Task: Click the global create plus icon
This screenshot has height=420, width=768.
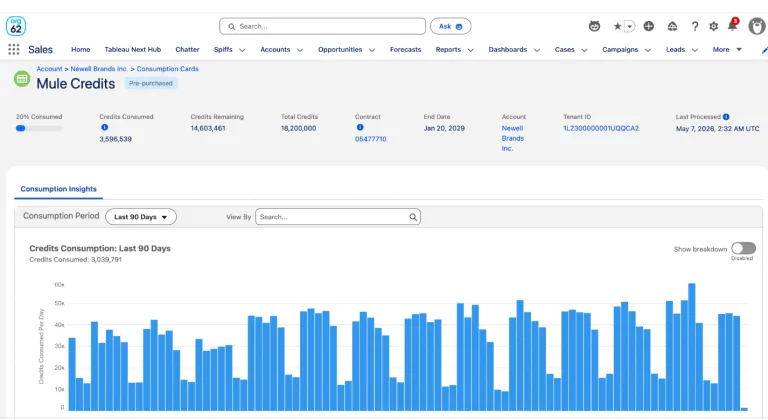Action: point(648,26)
